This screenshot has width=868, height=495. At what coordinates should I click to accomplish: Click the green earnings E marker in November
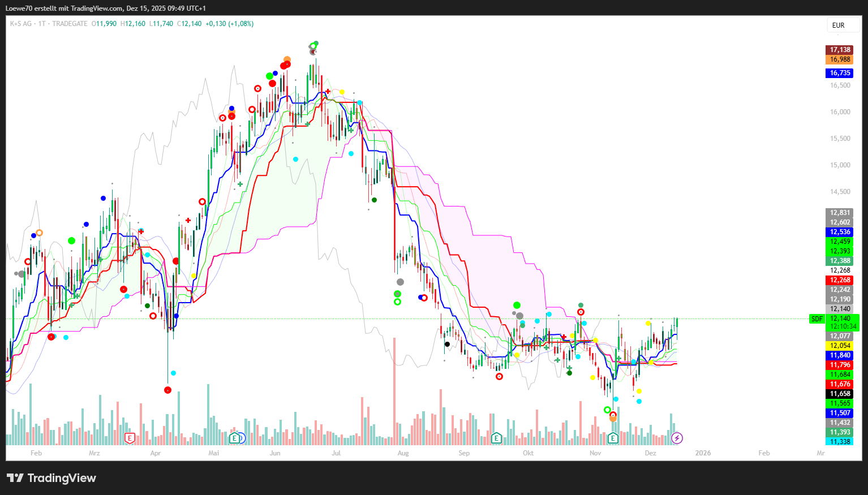613,438
